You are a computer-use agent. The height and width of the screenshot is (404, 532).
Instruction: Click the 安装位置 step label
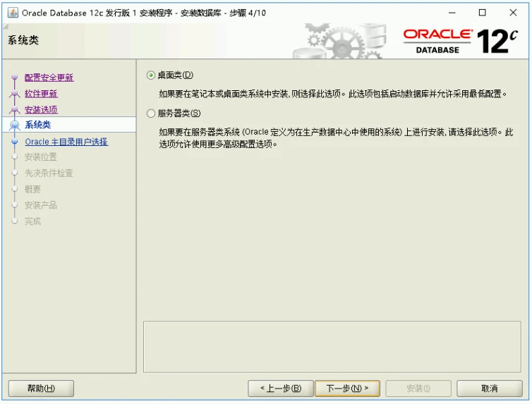[x=41, y=157]
